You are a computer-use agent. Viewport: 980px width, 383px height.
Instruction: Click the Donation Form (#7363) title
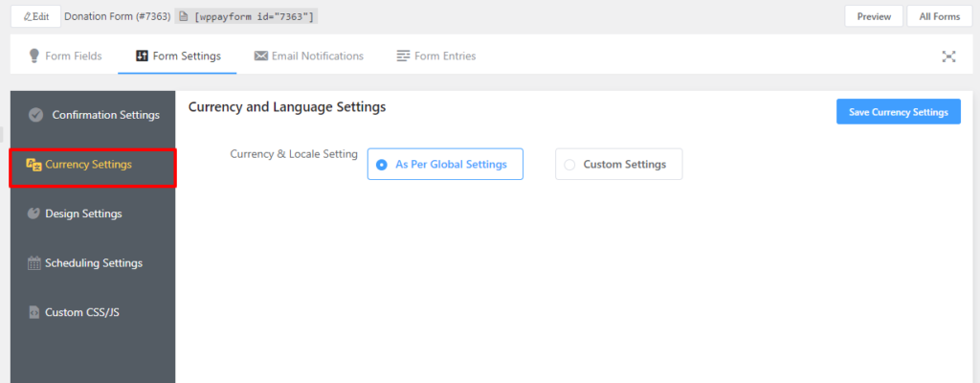point(118,17)
